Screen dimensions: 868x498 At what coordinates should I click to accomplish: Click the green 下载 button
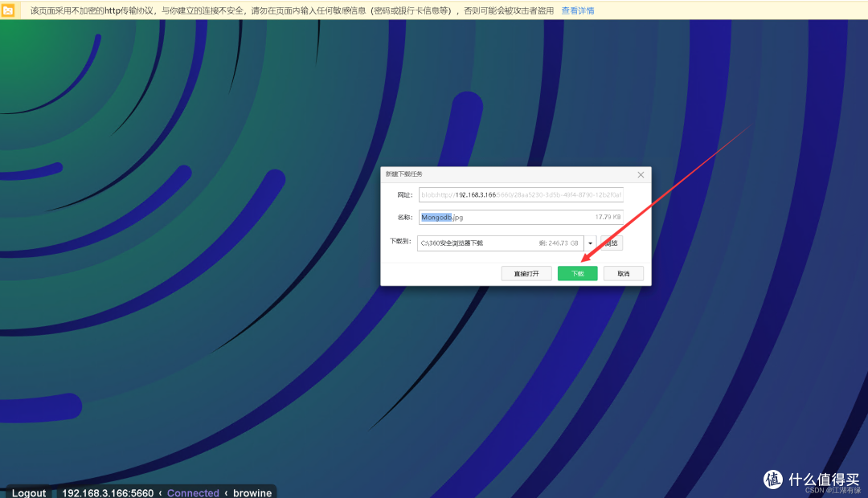[x=577, y=273]
